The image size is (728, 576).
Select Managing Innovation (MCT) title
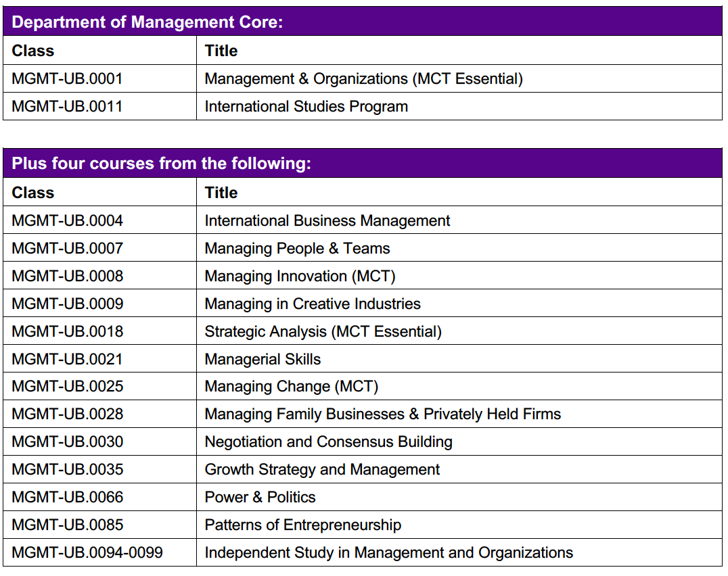300,277
